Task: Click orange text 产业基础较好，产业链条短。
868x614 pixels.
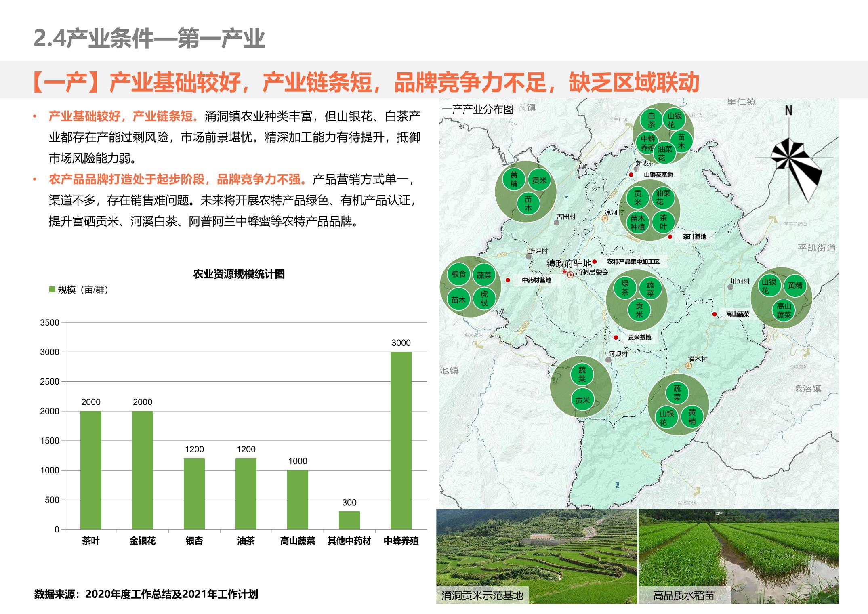Action: click(124, 116)
